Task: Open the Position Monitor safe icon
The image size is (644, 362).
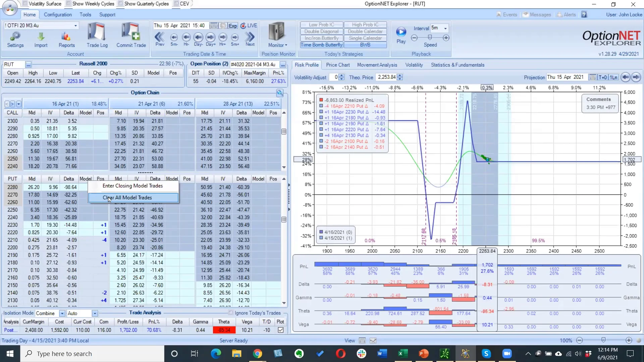Action: pos(277,32)
